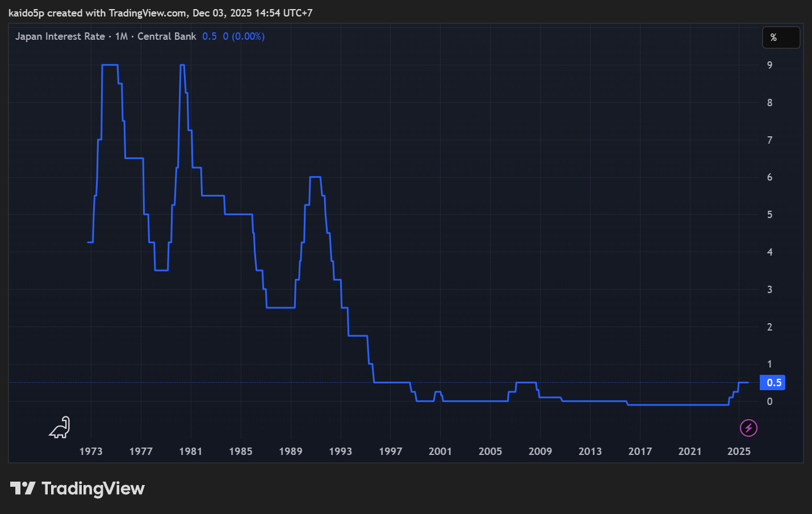Select the 1989 label on time axis
Viewport: 812px width, 514px height.
point(291,452)
